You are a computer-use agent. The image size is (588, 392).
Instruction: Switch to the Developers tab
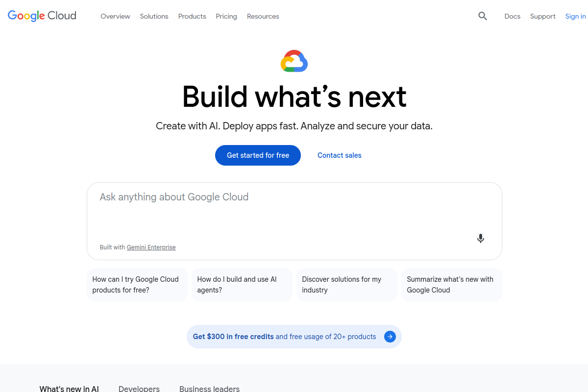pos(139,388)
